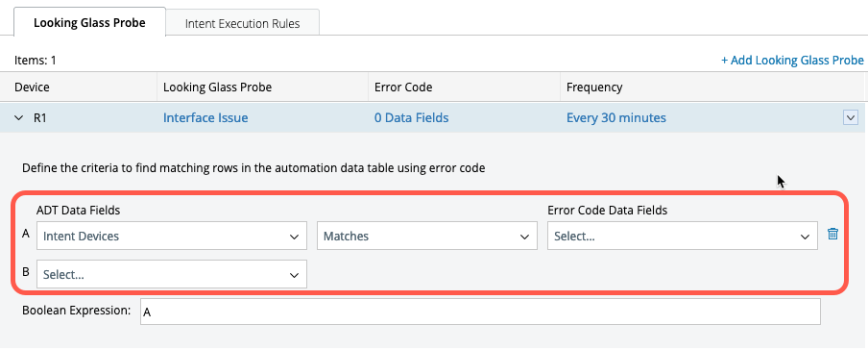Screen dimensions: 868x350
Task: Collapse the R1 device row chevron
Action: point(19,117)
